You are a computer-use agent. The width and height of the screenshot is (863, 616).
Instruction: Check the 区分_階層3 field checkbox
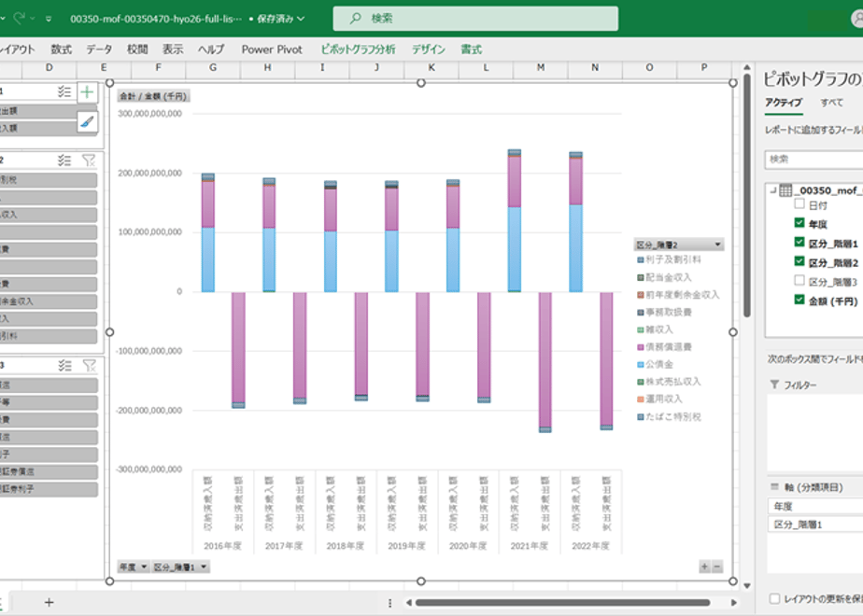[x=799, y=281]
